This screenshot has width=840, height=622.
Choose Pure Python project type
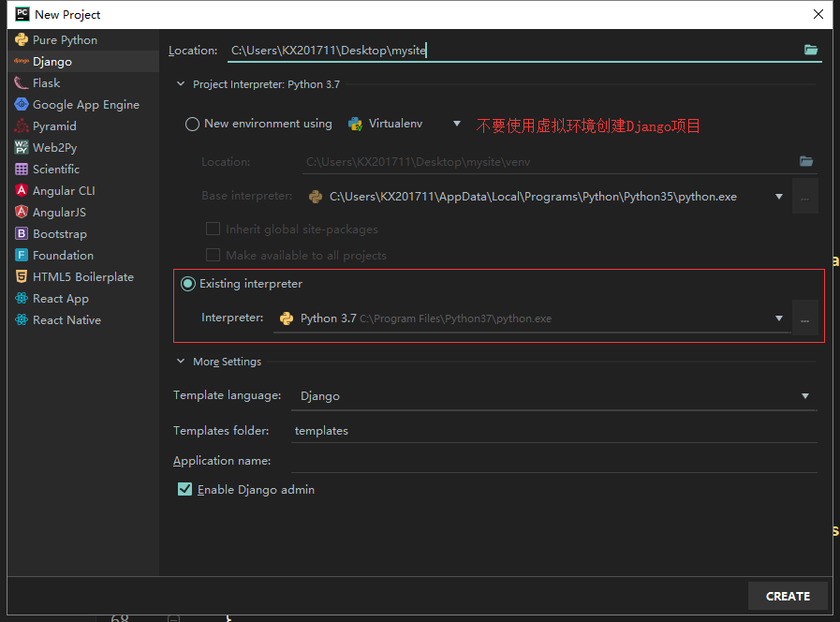coord(83,39)
